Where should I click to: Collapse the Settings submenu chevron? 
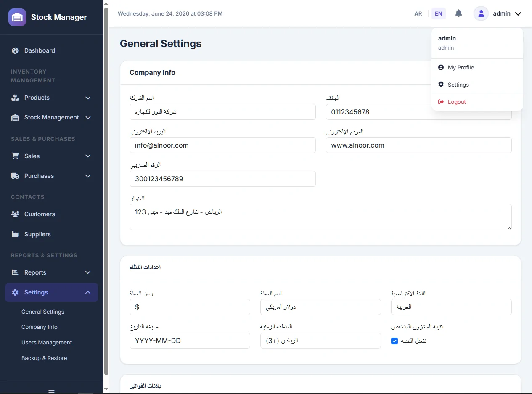(x=88, y=292)
